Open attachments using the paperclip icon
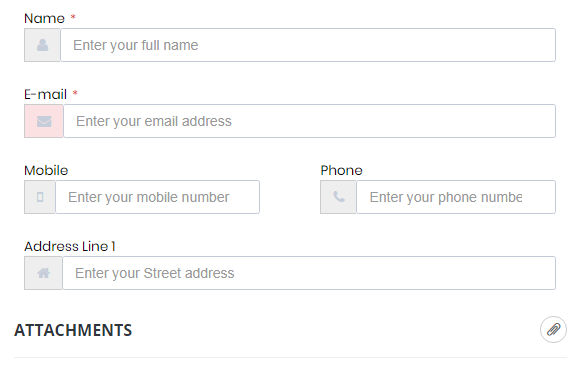 pos(553,330)
